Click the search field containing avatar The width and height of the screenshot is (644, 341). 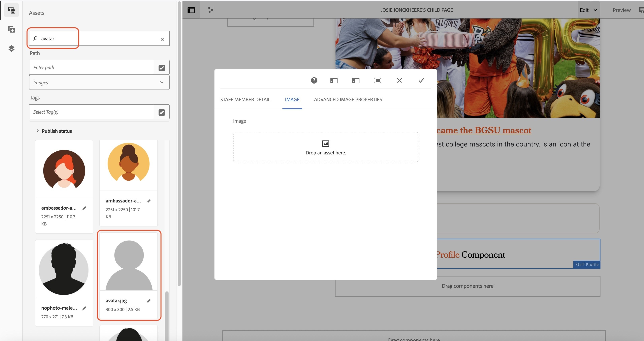pyautogui.click(x=99, y=39)
